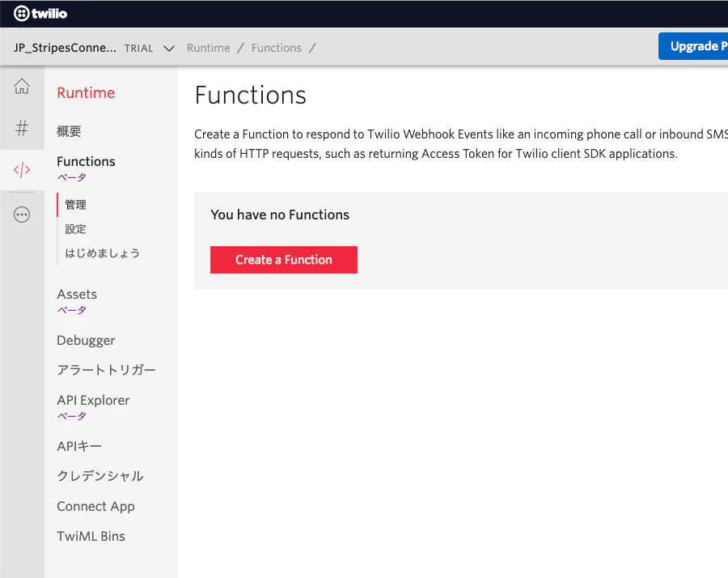
Task: Open the 管理 submenu item
Action: [76, 205]
